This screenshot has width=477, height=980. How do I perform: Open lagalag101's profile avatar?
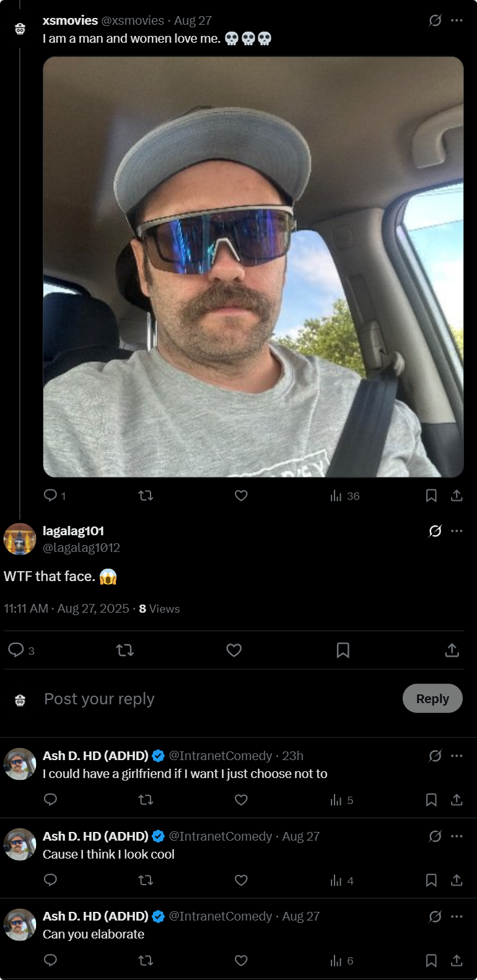coord(20,539)
